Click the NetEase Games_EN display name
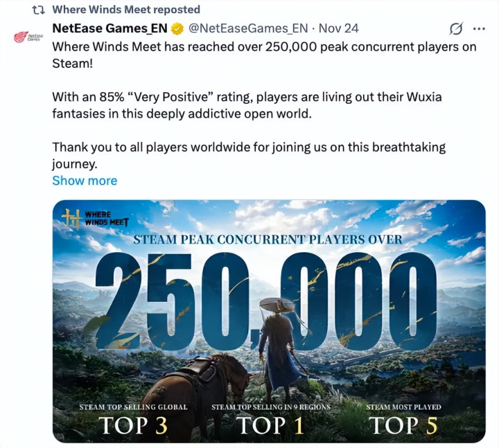The image size is (499, 448). pos(110,28)
